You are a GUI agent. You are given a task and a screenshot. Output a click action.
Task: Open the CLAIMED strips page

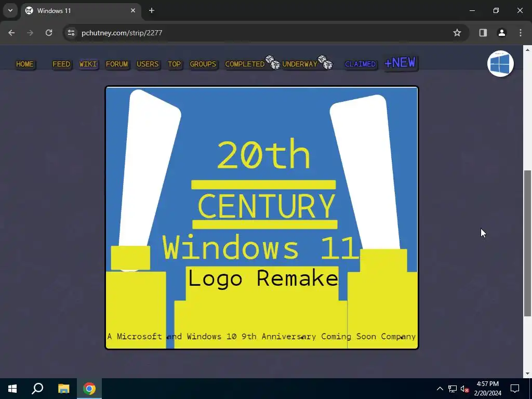coord(361,64)
